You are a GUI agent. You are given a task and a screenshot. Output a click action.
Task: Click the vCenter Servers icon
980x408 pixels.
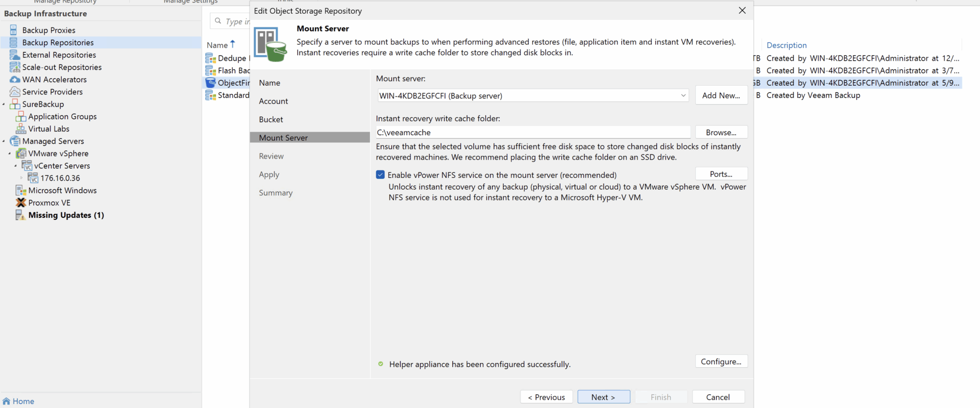click(x=27, y=165)
